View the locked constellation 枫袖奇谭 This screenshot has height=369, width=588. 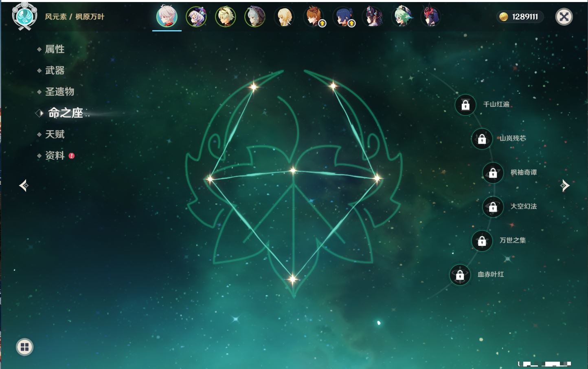pos(493,172)
